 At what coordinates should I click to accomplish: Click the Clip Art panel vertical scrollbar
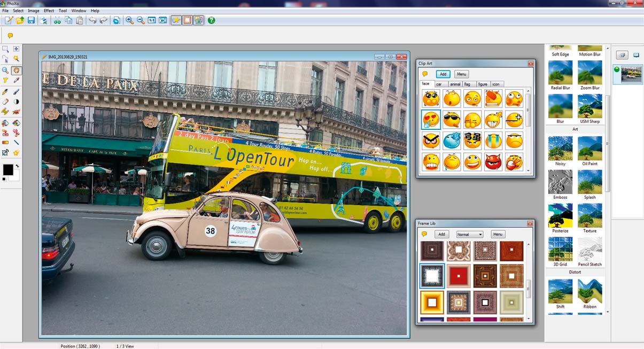(529, 130)
